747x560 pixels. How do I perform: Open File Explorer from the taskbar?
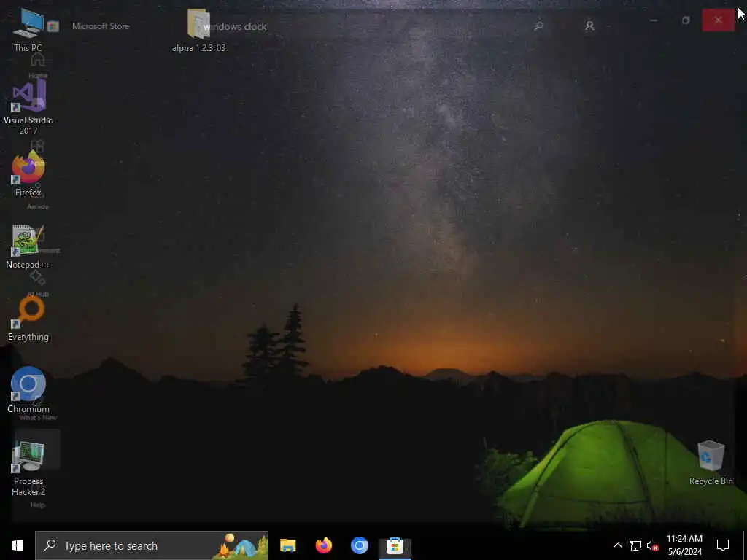coord(287,545)
